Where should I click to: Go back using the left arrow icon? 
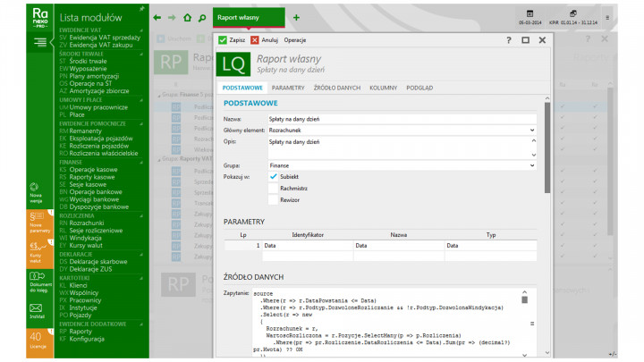click(157, 17)
